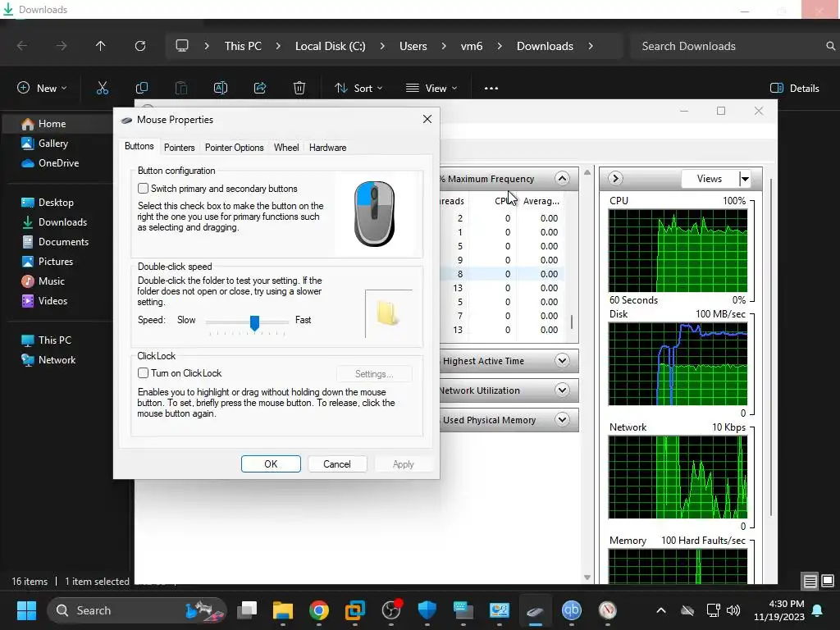840x630 pixels.
Task: Open Task View from the taskbar
Action: [247, 610]
